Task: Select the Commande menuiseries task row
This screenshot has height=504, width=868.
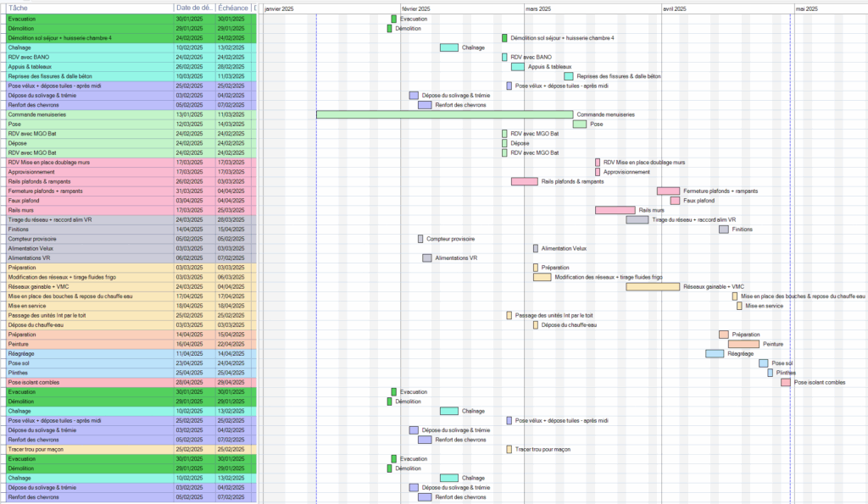Action: point(131,114)
